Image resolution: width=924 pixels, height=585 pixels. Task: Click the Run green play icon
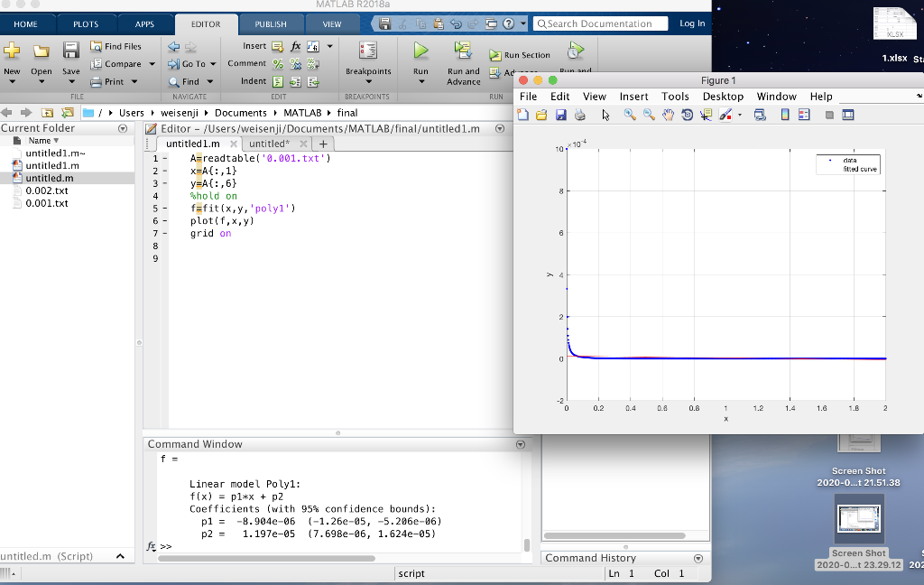[x=420, y=51]
